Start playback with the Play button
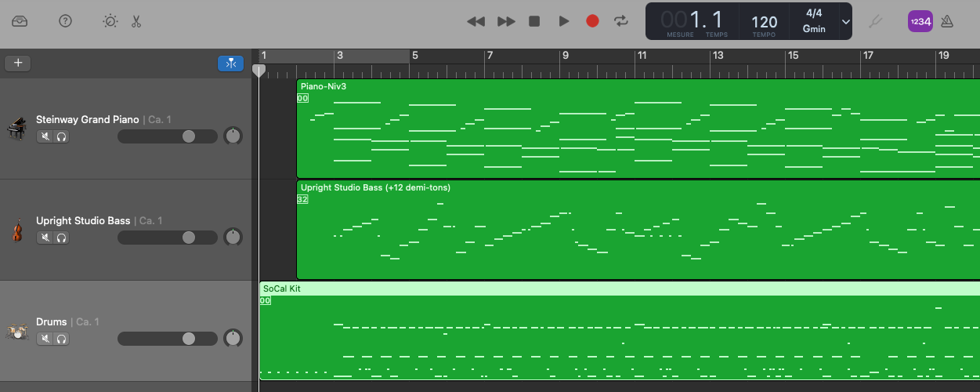 pyautogui.click(x=563, y=21)
